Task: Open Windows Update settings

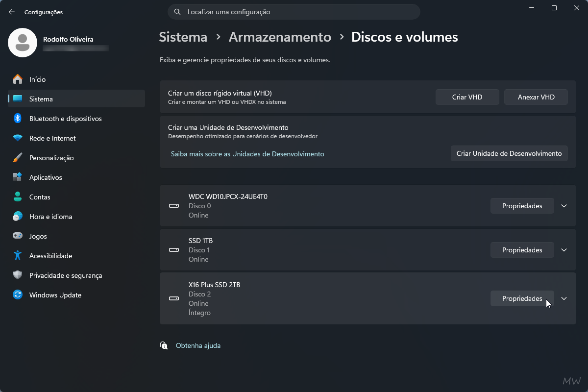Action: click(76, 295)
